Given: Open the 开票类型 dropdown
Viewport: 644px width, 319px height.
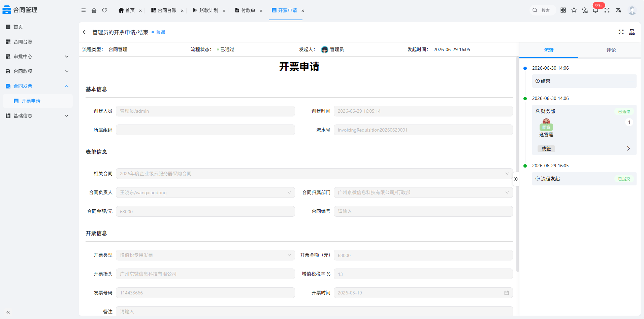Looking at the screenshot, I should coord(205,255).
